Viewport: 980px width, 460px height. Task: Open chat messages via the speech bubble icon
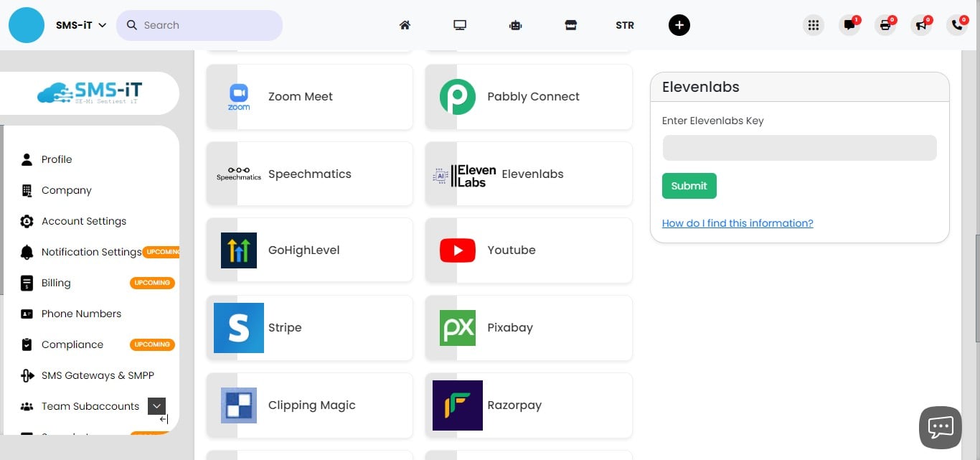[x=849, y=25]
